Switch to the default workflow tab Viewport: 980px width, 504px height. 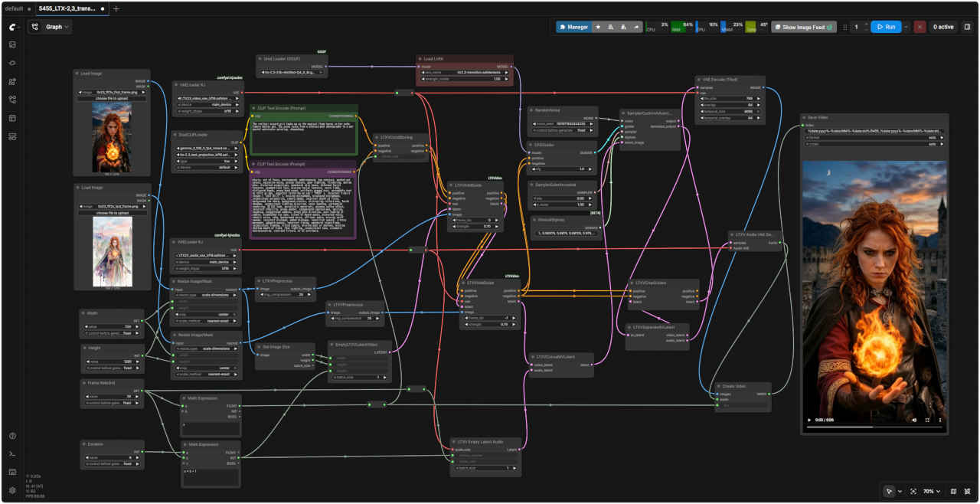(x=14, y=8)
